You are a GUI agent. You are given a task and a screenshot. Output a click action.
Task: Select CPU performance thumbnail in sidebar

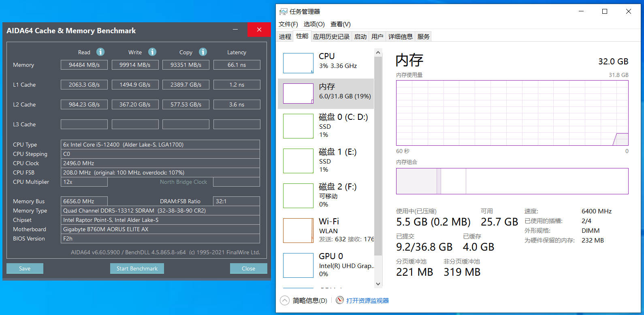click(298, 63)
